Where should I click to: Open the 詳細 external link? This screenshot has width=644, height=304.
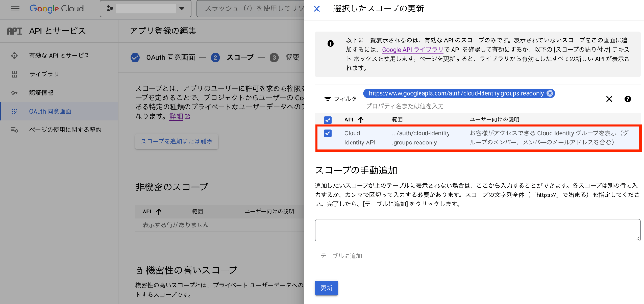[179, 116]
